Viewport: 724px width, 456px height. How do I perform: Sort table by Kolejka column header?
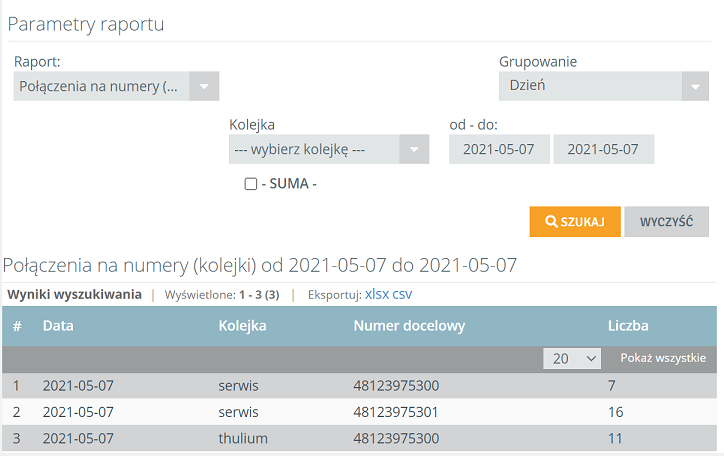point(242,326)
